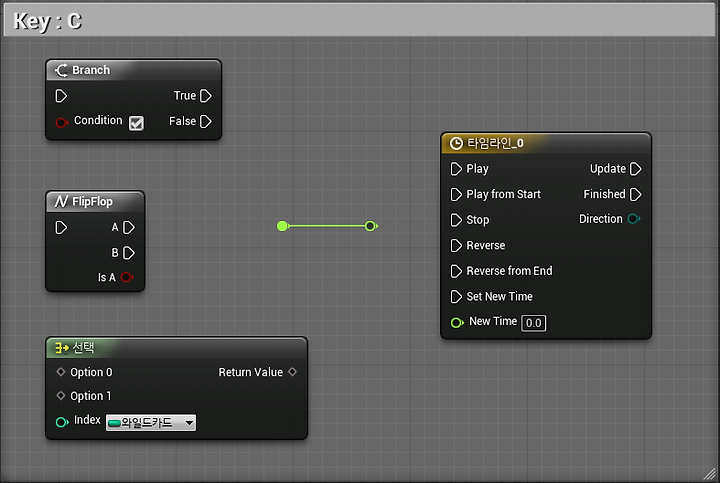Click the A output pin on FlipFlop
The height and width of the screenshot is (483, 720).
(x=129, y=228)
